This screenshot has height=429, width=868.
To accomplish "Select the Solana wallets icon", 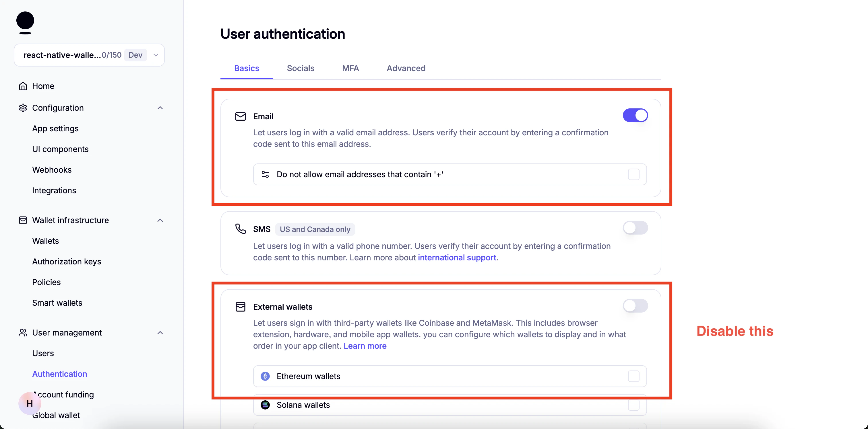I will pyautogui.click(x=265, y=405).
